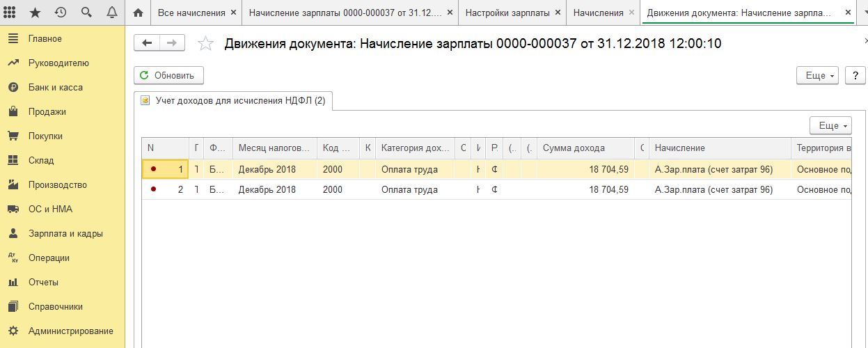Viewport: 868px width, 348px height.
Task: Click the Обновить button
Action: [168, 75]
